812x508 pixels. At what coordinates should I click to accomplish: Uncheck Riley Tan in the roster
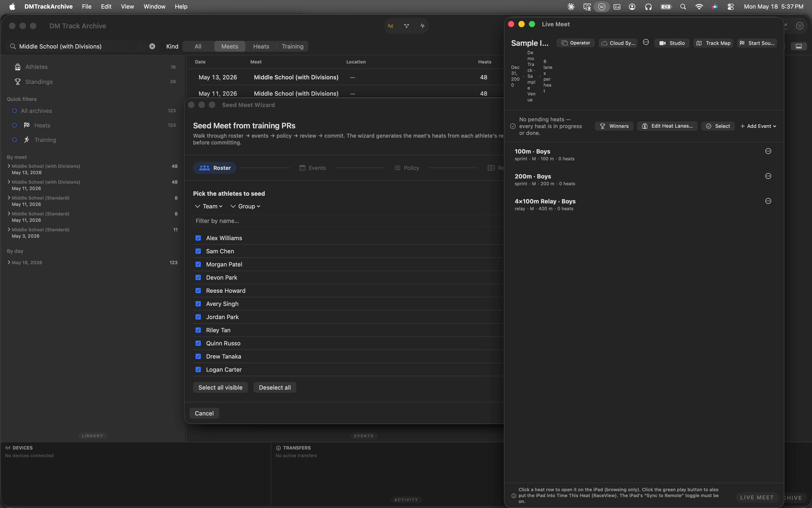click(198, 330)
